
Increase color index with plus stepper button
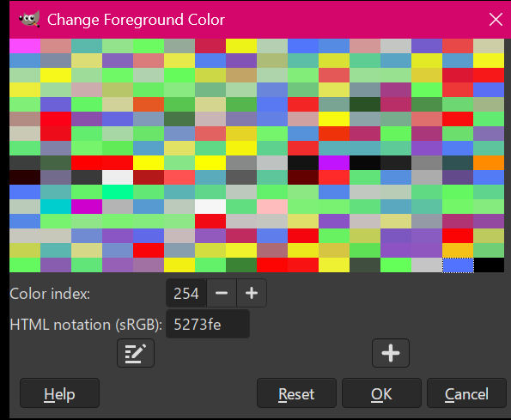252,293
